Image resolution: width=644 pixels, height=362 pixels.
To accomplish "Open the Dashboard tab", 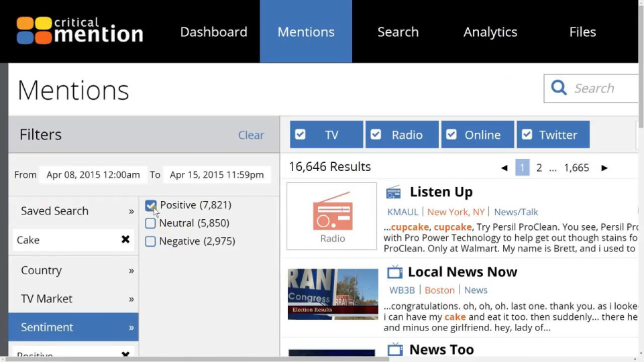I will click(x=213, y=32).
